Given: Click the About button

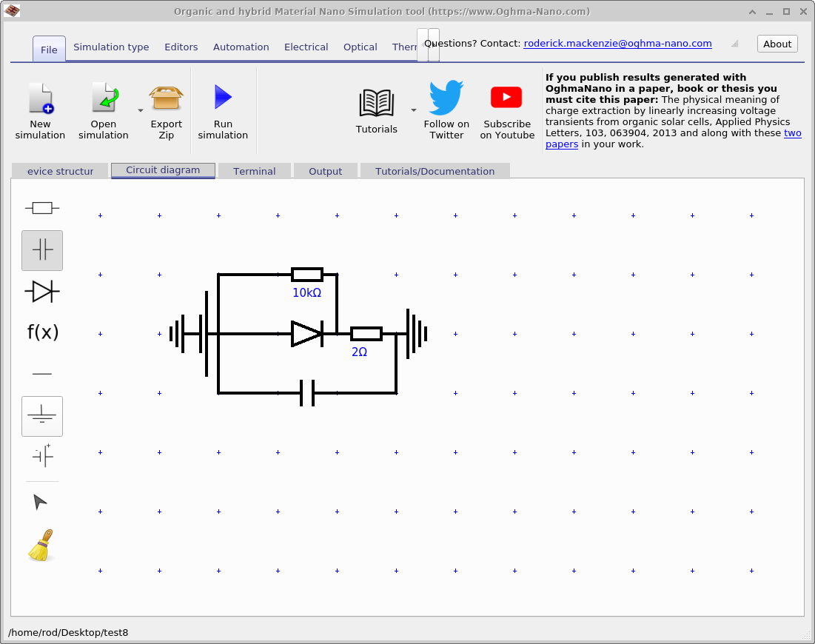Looking at the screenshot, I should pos(777,44).
